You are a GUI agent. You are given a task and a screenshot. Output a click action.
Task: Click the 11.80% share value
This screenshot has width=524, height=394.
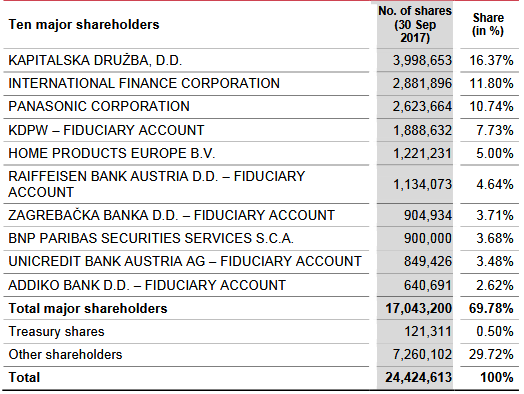click(491, 83)
